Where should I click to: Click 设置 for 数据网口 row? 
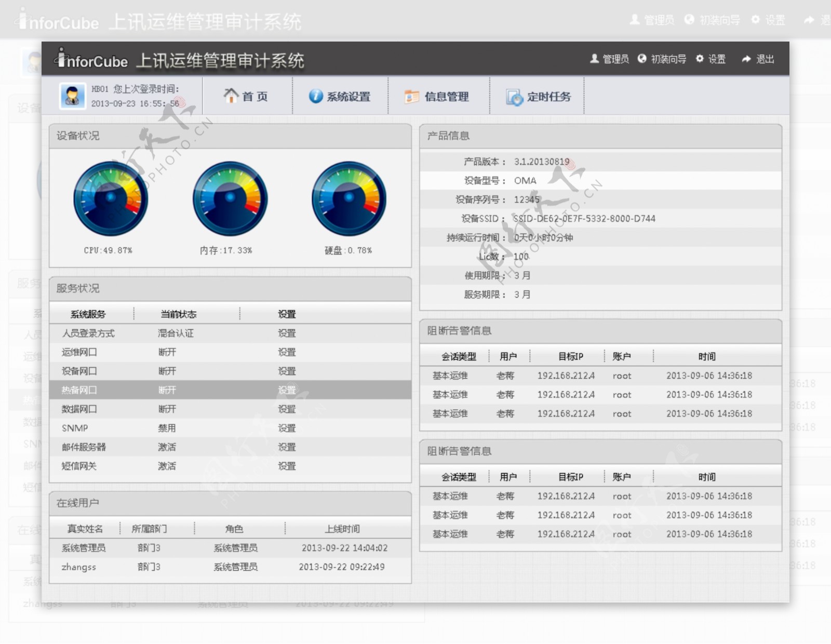click(x=287, y=409)
